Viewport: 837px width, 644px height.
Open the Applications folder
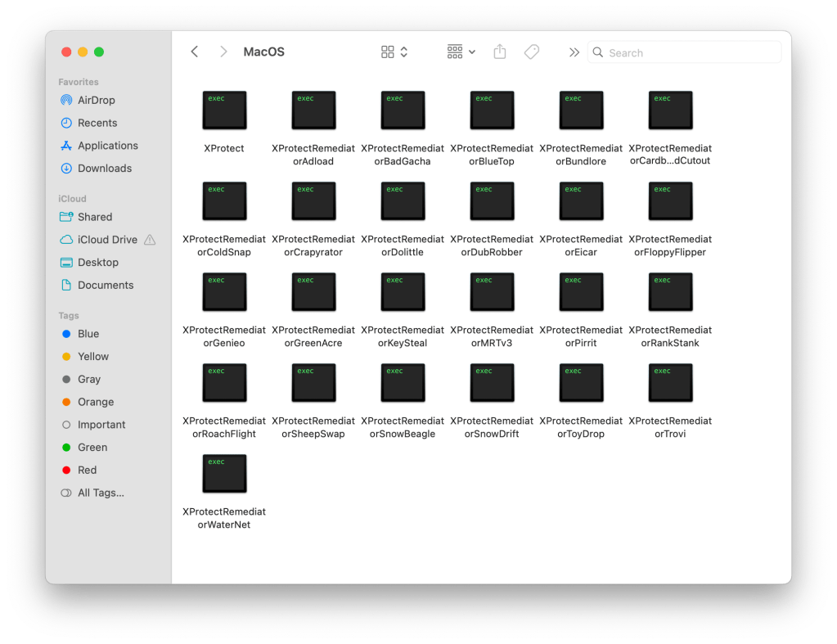click(x=107, y=145)
